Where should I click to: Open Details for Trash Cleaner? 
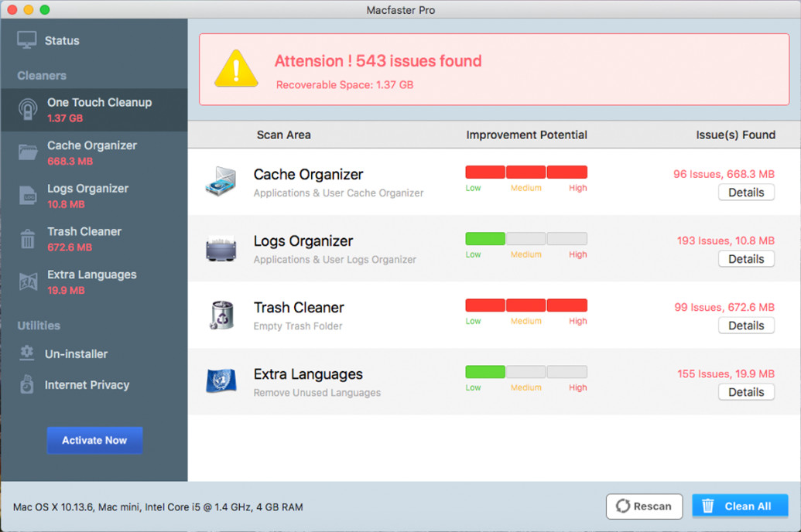[746, 326]
